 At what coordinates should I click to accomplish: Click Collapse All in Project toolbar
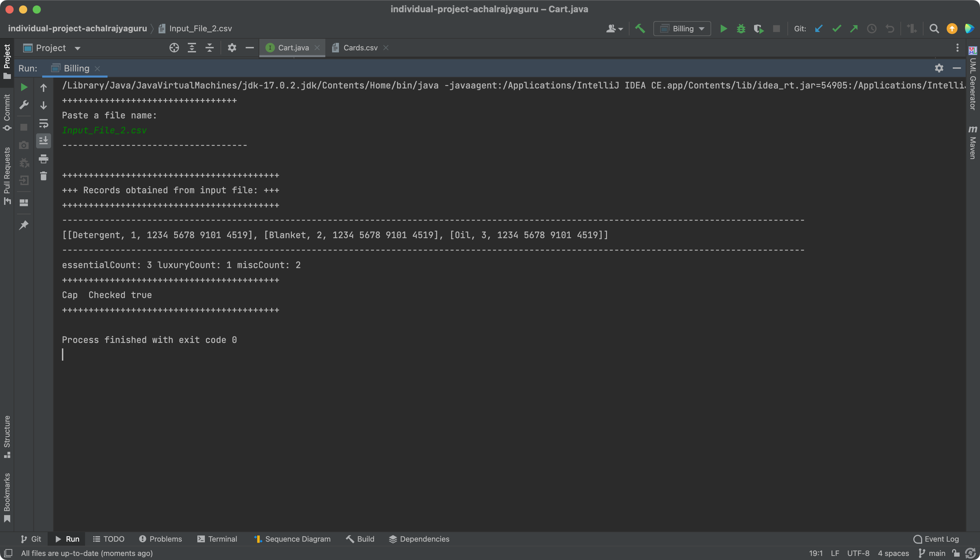[x=210, y=48]
